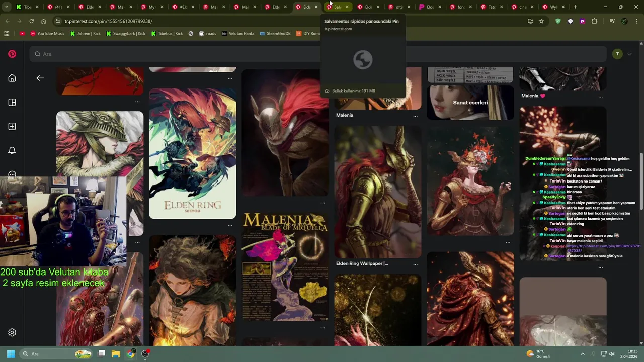Image resolution: width=644 pixels, height=362 pixels.
Task: Open Chrome three-dot menu
Action: click(636, 21)
